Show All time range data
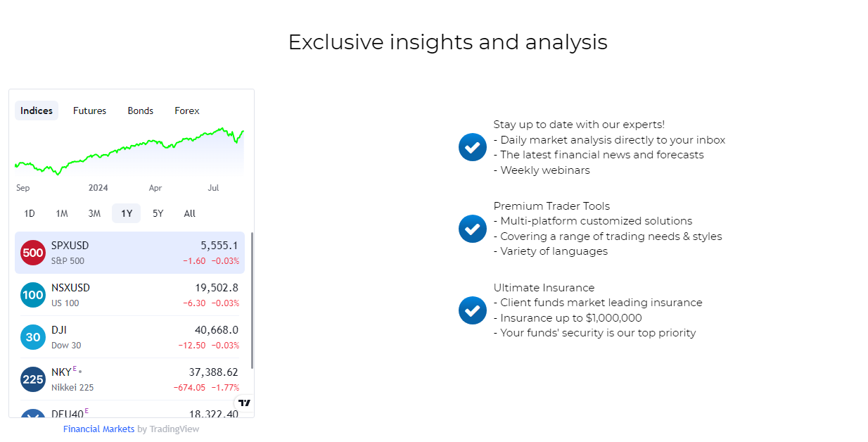 [190, 213]
